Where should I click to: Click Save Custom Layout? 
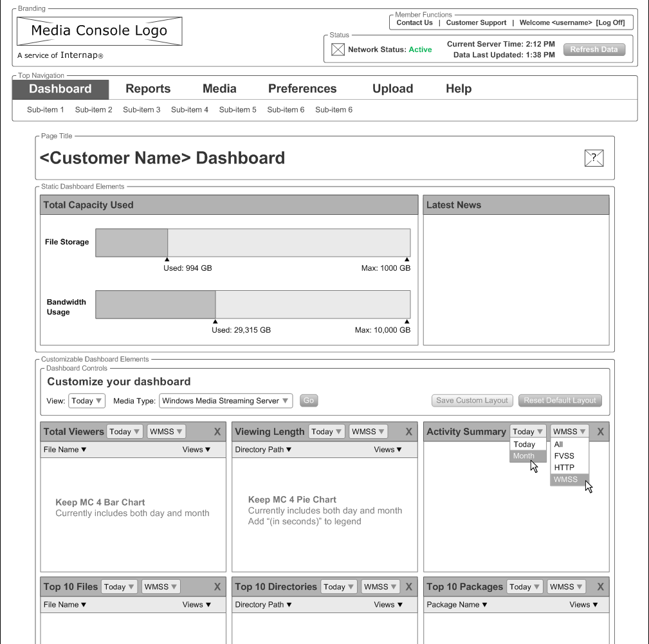click(471, 400)
